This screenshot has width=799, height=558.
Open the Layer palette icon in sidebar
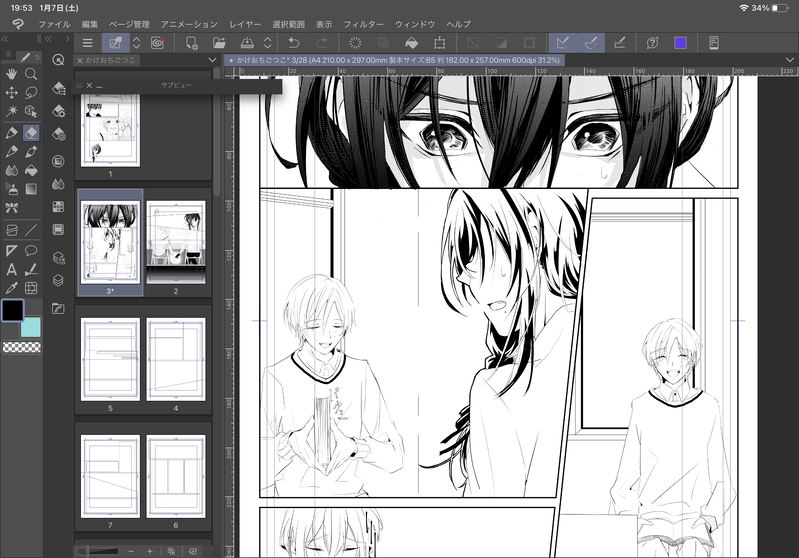point(59,280)
